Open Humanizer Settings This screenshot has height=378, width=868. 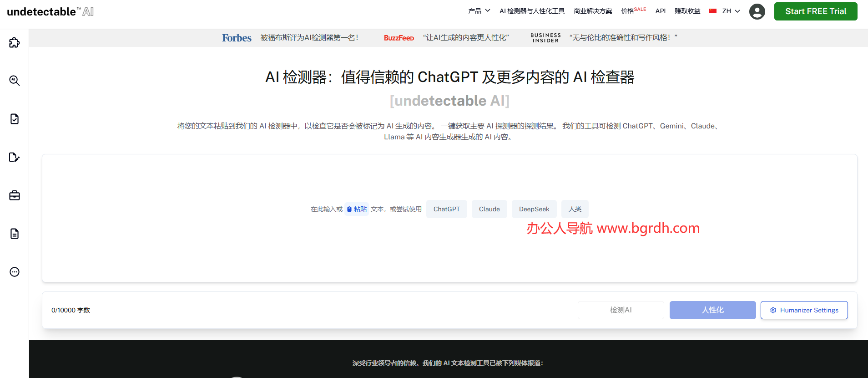tap(804, 310)
